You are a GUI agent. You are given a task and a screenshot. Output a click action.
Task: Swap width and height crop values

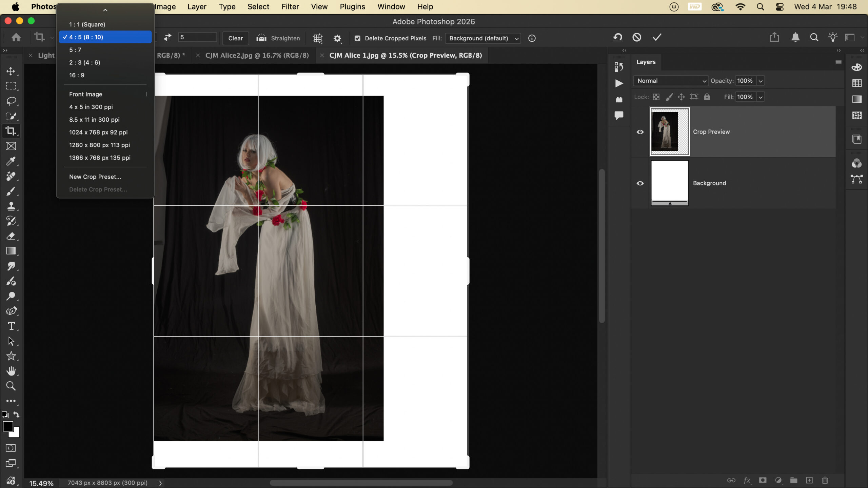[x=167, y=38]
